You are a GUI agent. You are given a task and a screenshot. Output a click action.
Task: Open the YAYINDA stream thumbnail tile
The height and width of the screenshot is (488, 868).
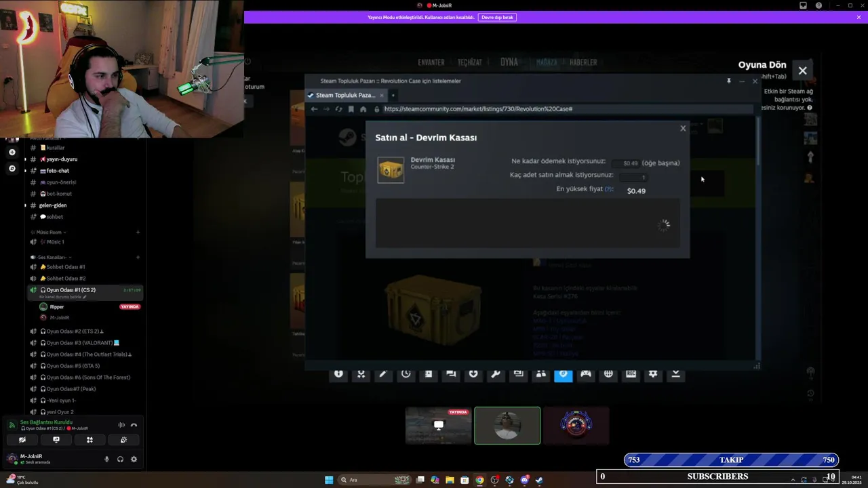pyautogui.click(x=438, y=426)
